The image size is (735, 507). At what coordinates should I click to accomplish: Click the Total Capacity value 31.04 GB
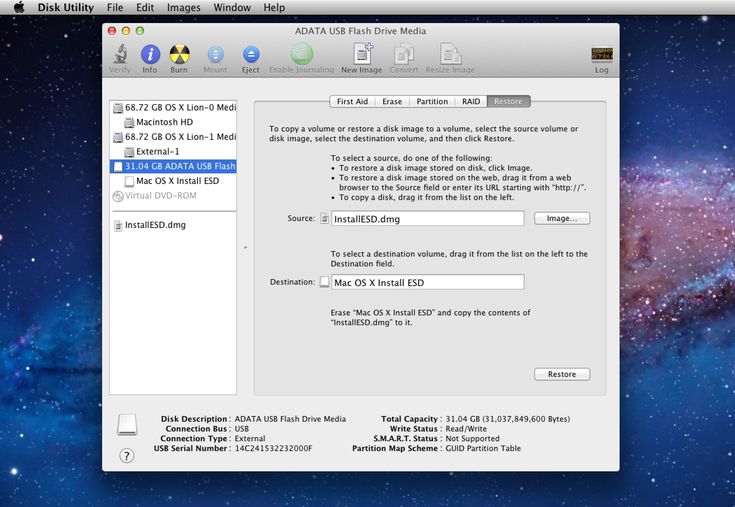coord(508,419)
